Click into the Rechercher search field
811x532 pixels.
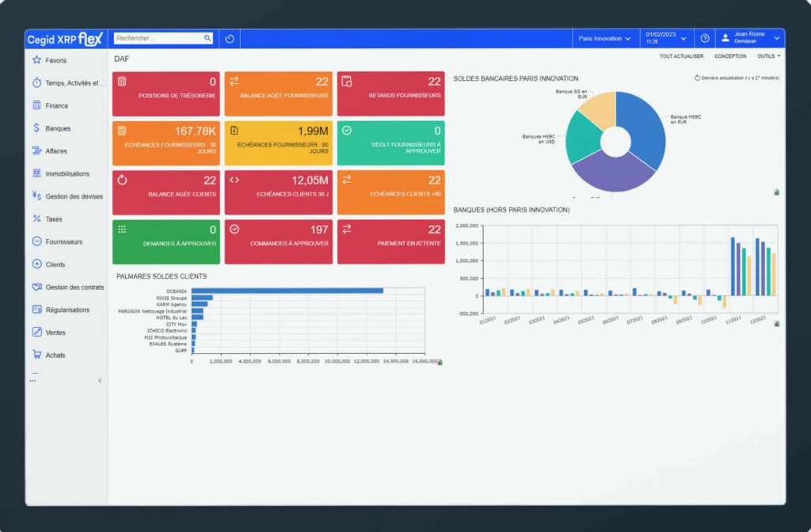point(158,38)
